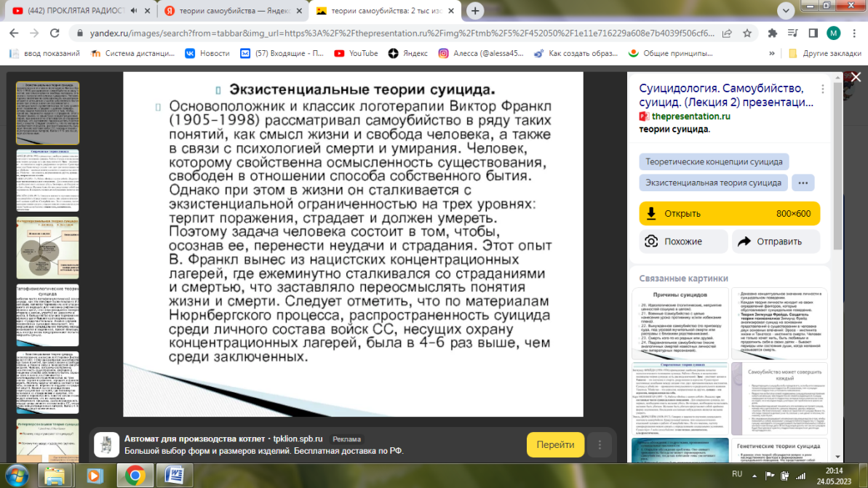This screenshot has height=488, width=868.
Task: Open thepresentation.ru source link
Action: [x=691, y=116]
